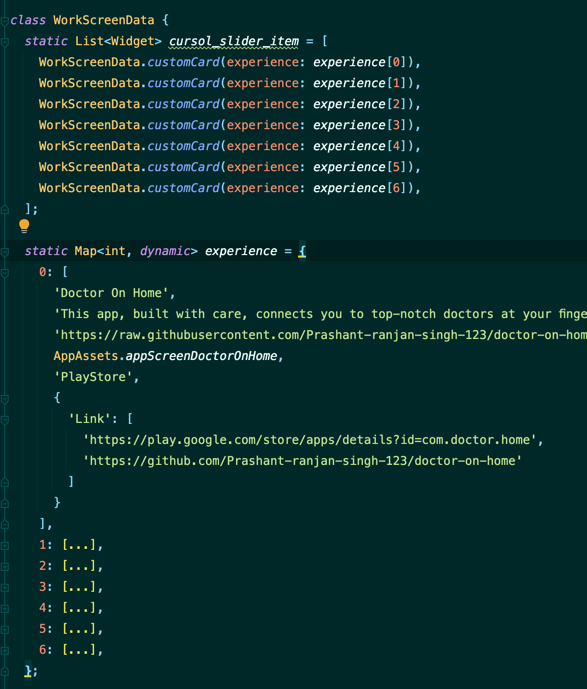Click the fold-end marker beside '];'

4,210
